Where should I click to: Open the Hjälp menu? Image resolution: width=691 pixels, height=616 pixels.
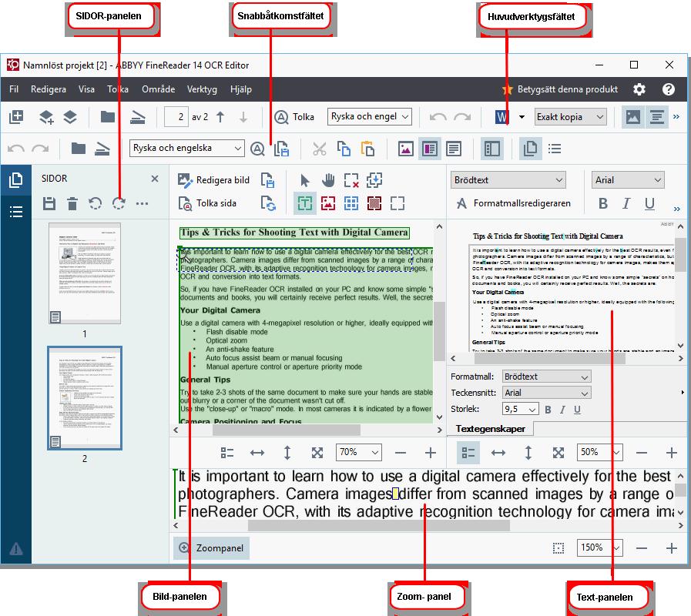tap(241, 89)
